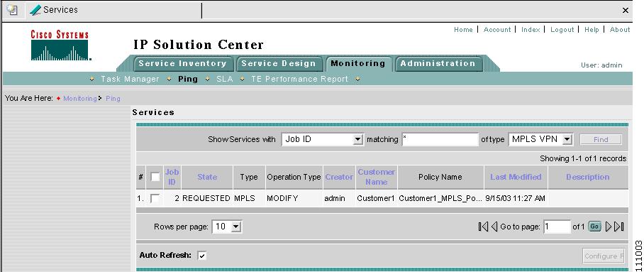Viewport: 644px width, 272px height.
Task: Open the Job ID search field dropdown
Action: [x=358, y=139]
